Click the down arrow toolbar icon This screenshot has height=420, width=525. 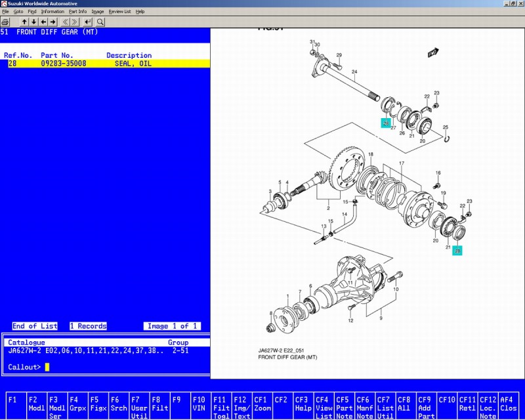click(x=34, y=22)
